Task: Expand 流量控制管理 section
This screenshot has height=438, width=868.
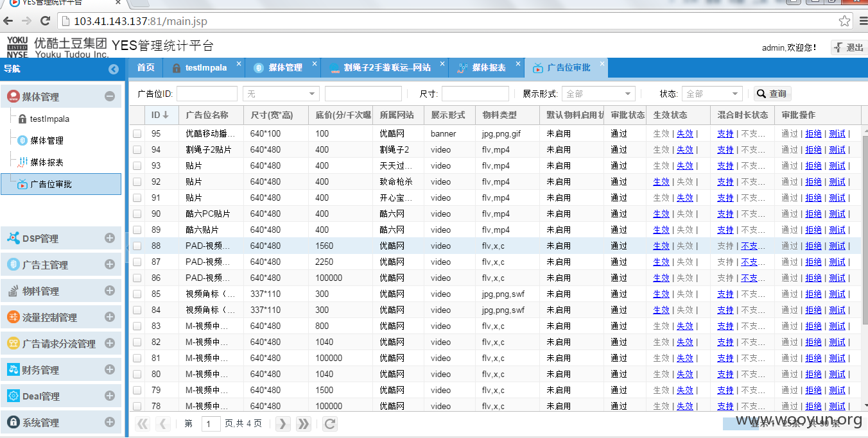Action: coord(110,317)
